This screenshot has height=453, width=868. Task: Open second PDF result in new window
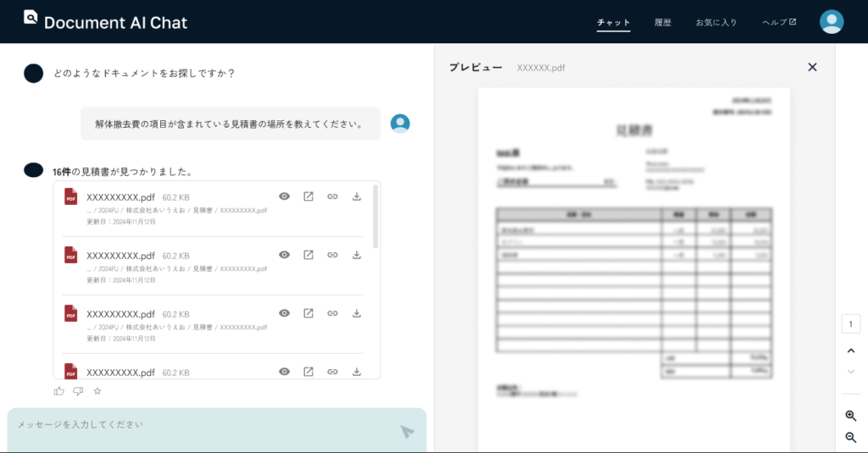pos(309,255)
